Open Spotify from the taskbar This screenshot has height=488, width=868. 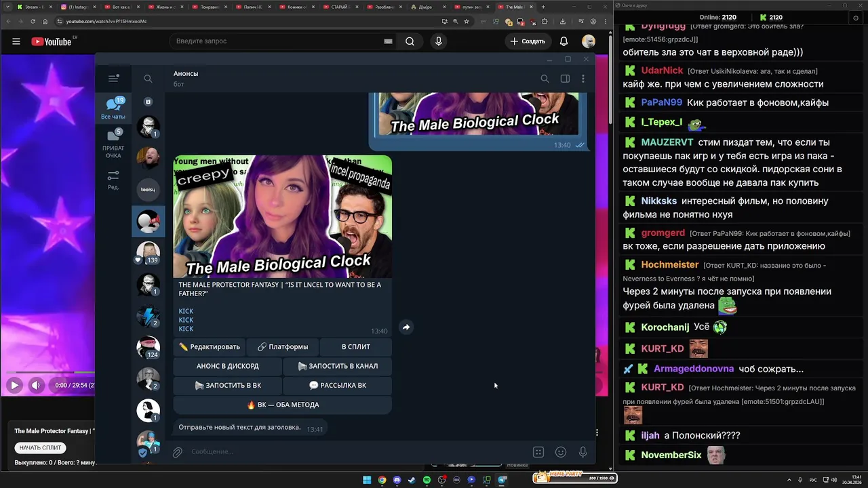pos(427,480)
